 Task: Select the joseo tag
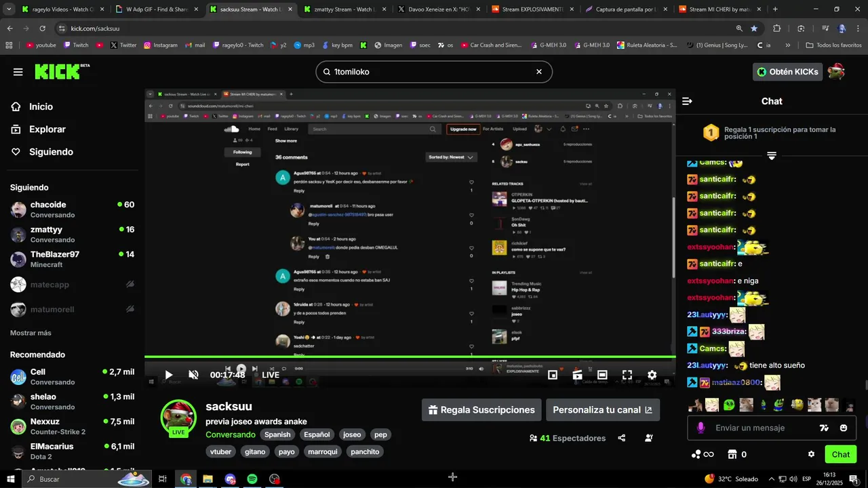[x=352, y=434]
